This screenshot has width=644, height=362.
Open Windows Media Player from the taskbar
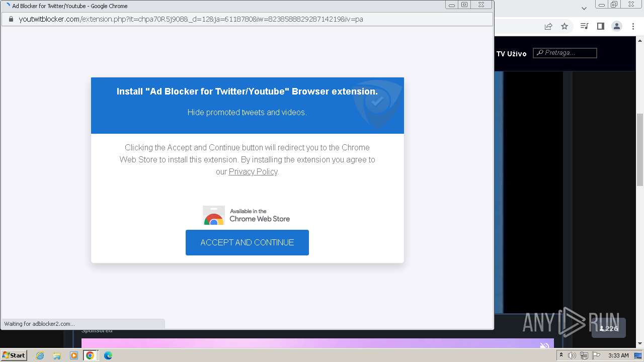[74, 355]
